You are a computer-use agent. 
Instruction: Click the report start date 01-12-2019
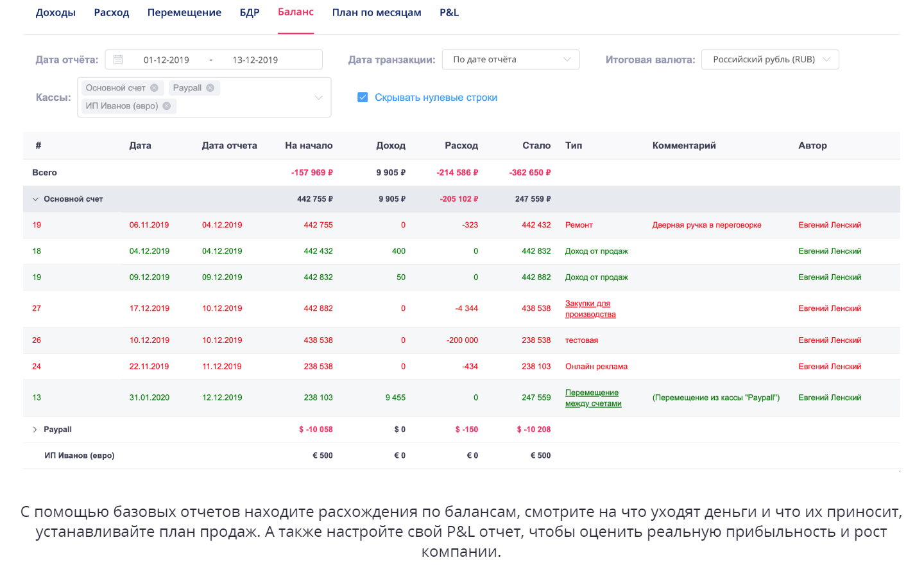click(x=166, y=60)
